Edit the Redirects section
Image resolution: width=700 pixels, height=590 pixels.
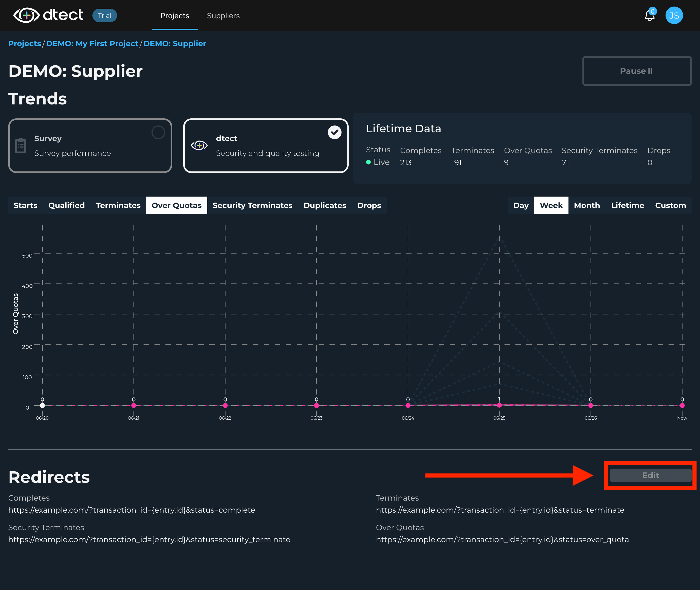[x=650, y=475]
